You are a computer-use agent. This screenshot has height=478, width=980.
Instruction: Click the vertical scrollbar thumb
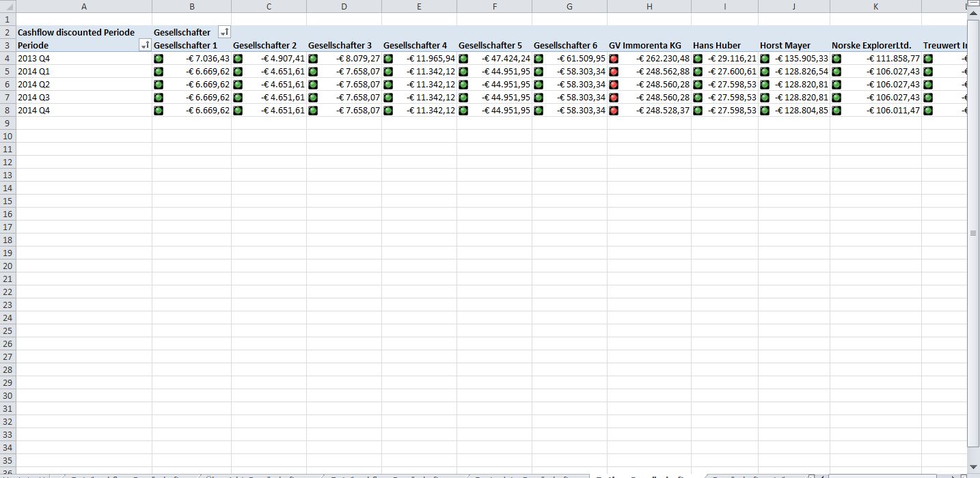(x=973, y=233)
